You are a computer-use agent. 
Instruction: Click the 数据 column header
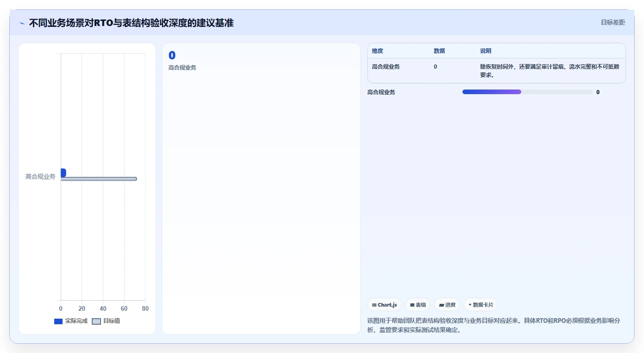pos(439,51)
